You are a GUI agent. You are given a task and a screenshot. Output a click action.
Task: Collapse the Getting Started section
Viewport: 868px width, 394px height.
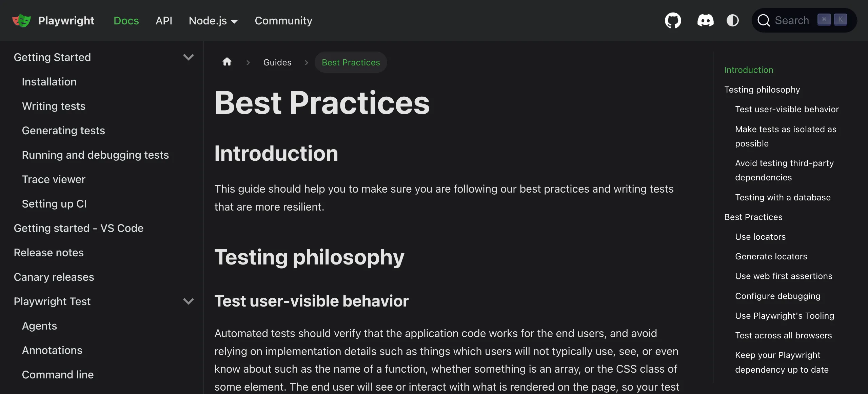(x=189, y=57)
